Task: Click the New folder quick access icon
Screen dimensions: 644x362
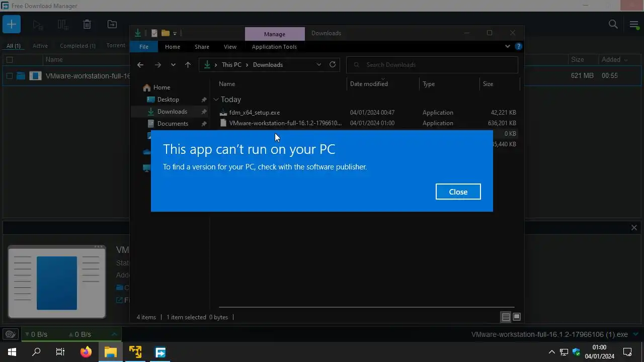Action: click(x=165, y=33)
